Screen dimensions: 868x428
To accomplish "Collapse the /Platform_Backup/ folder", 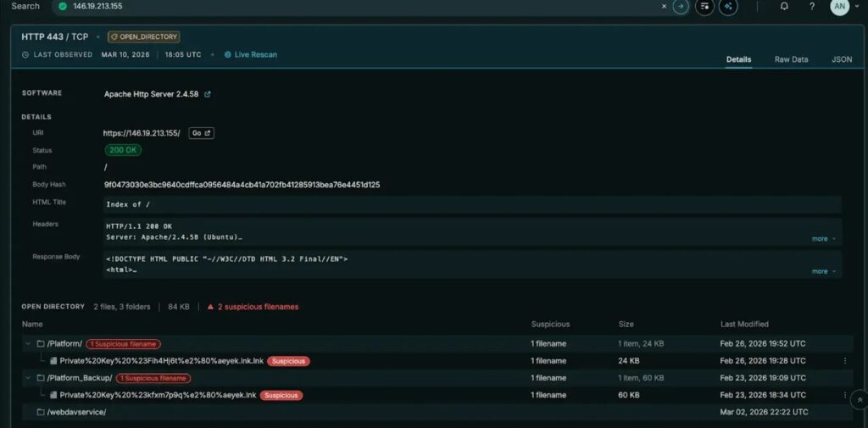I will [28, 378].
